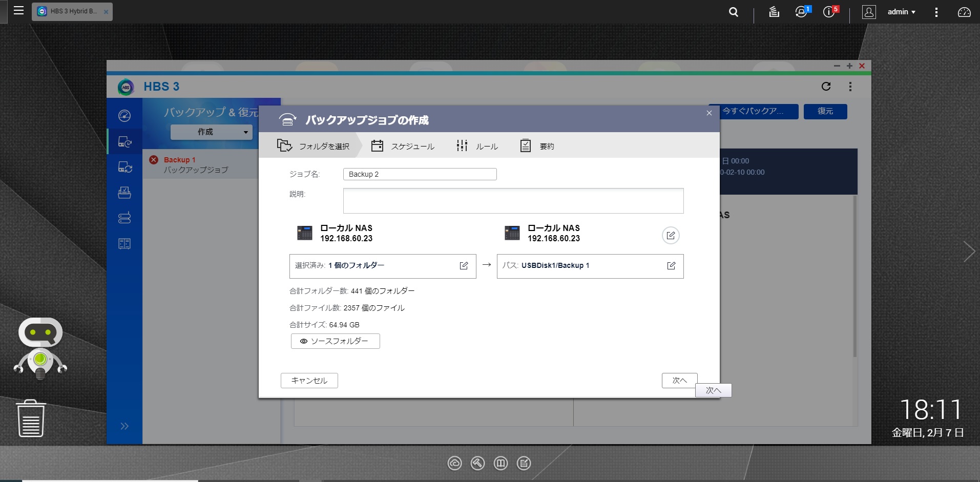Click the Backup 1 error status icon

click(x=154, y=160)
